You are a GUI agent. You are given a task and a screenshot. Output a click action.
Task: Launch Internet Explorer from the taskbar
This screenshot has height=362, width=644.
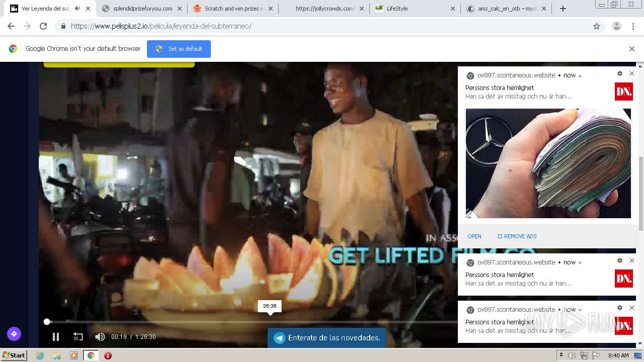click(x=40, y=355)
